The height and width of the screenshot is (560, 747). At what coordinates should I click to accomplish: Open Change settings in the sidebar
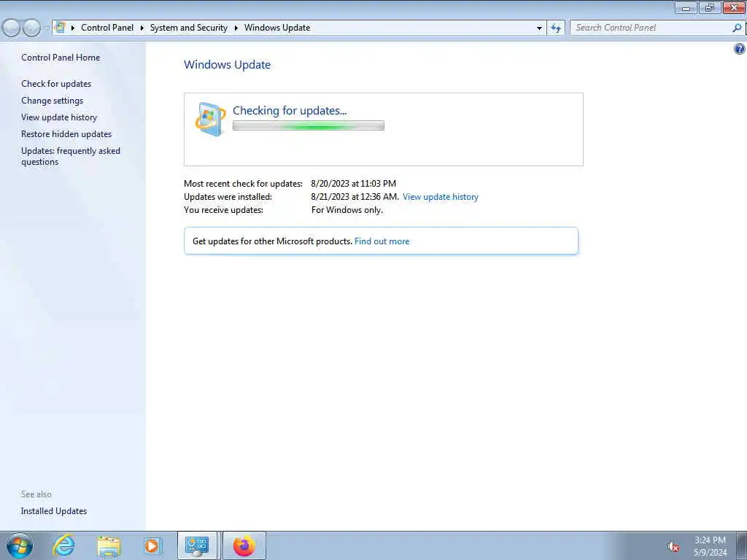[53, 101]
